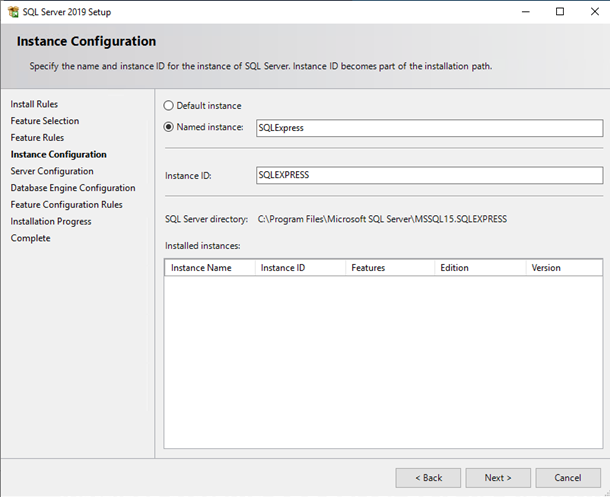
Task: Click the Named instance text field
Action: pos(429,128)
